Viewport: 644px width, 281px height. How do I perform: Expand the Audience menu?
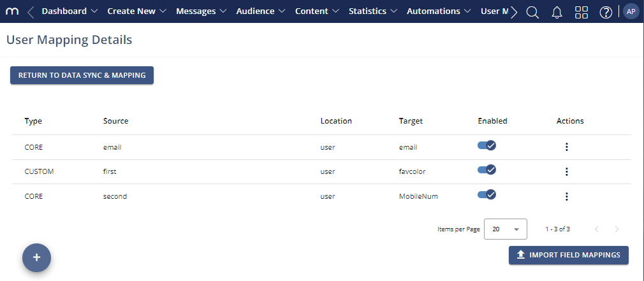261,11
